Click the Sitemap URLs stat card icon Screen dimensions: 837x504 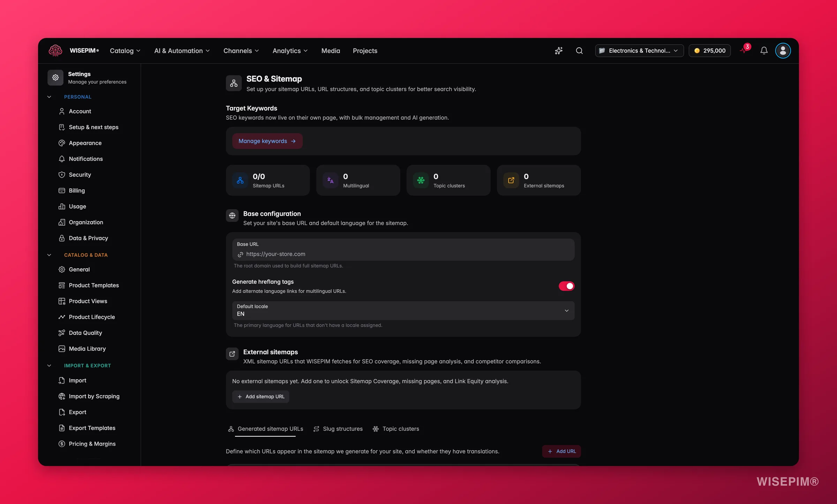pyautogui.click(x=240, y=180)
